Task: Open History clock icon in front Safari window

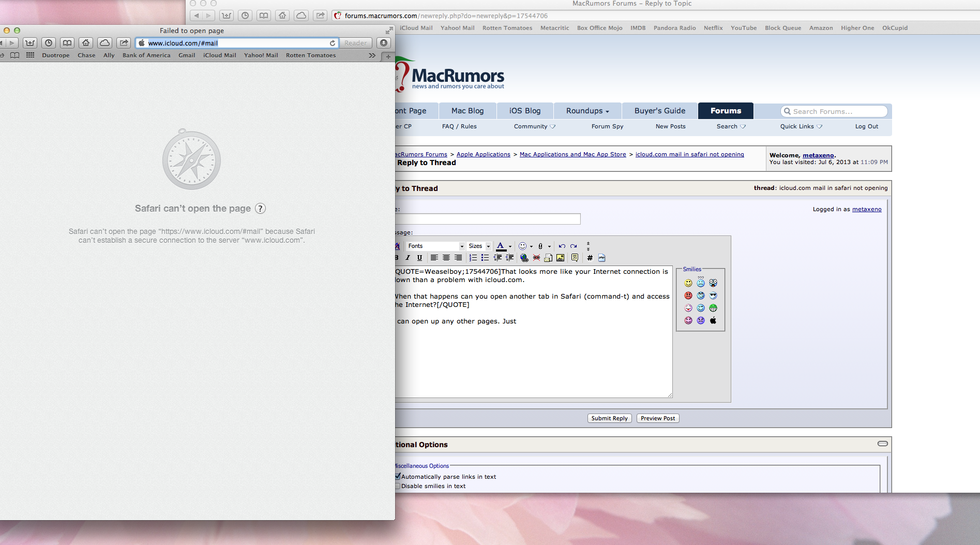Action: (x=49, y=43)
